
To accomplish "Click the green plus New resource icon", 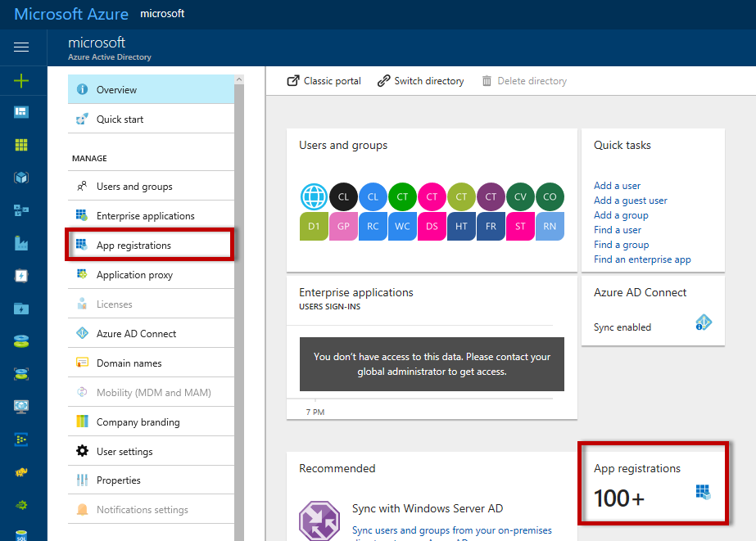I will coord(21,80).
